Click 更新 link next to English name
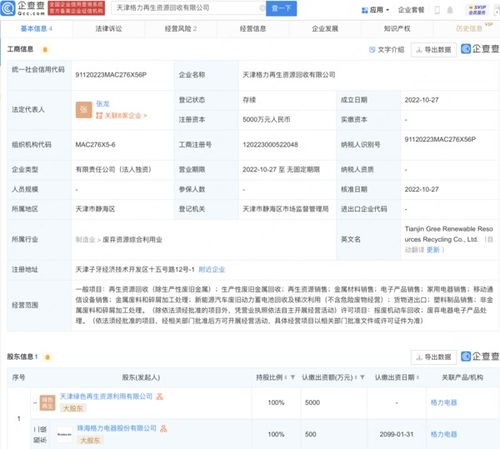500x449 pixels. [x=433, y=250]
